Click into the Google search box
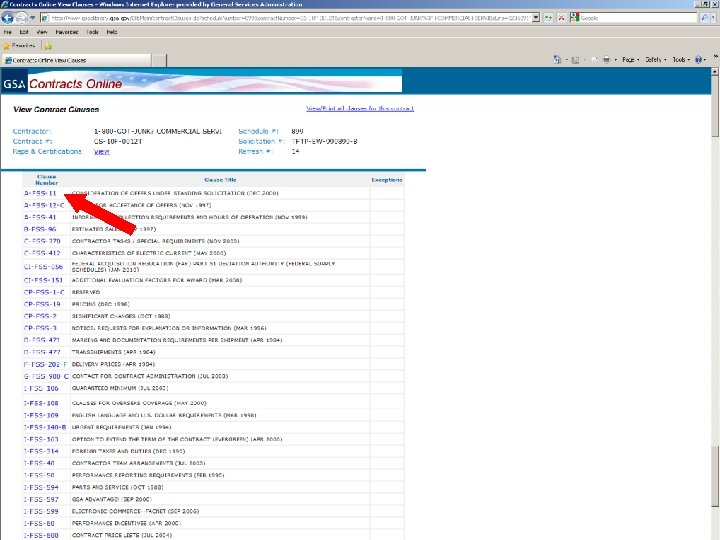The height and width of the screenshot is (540, 720). 638,18
